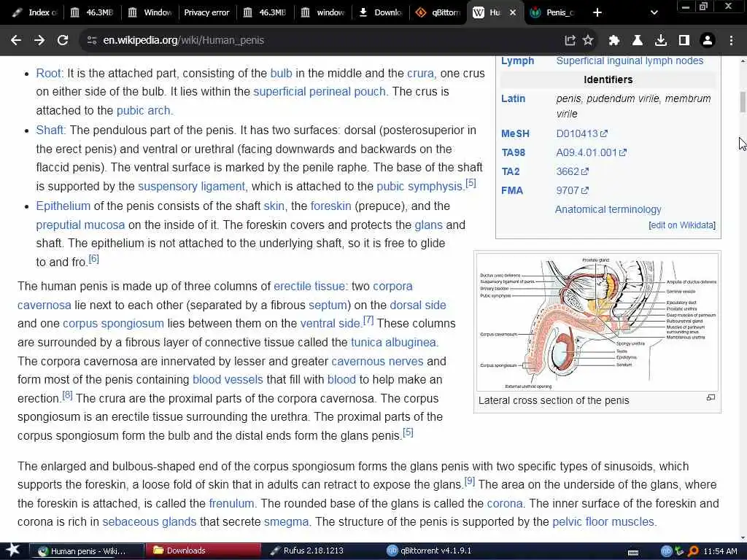Switch to the Privacy error tab

click(206, 12)
